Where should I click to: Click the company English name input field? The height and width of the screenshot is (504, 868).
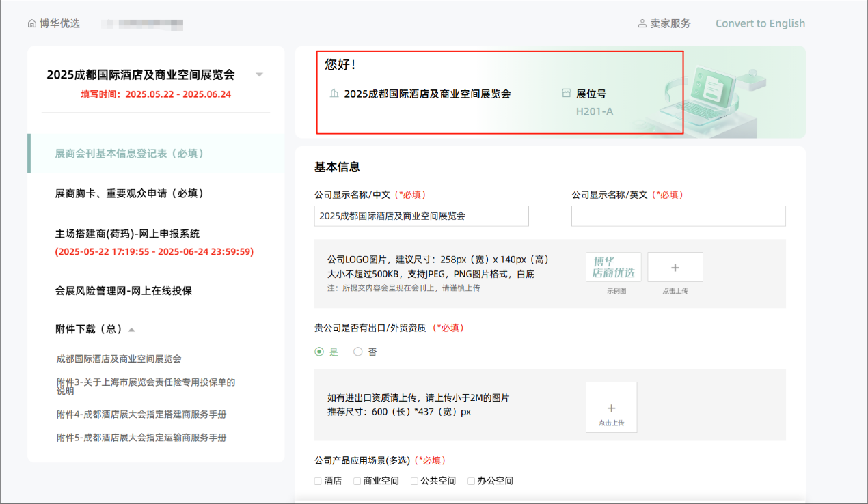pos(678,216)
